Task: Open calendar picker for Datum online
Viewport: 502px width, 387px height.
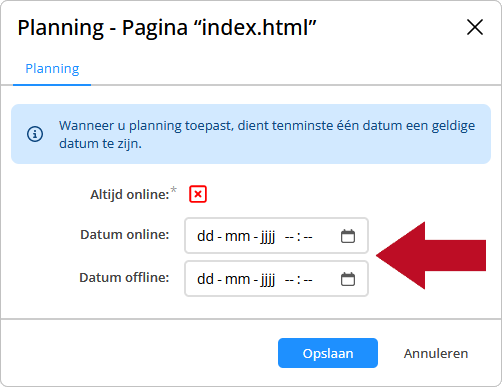Action: click(348, 236)
